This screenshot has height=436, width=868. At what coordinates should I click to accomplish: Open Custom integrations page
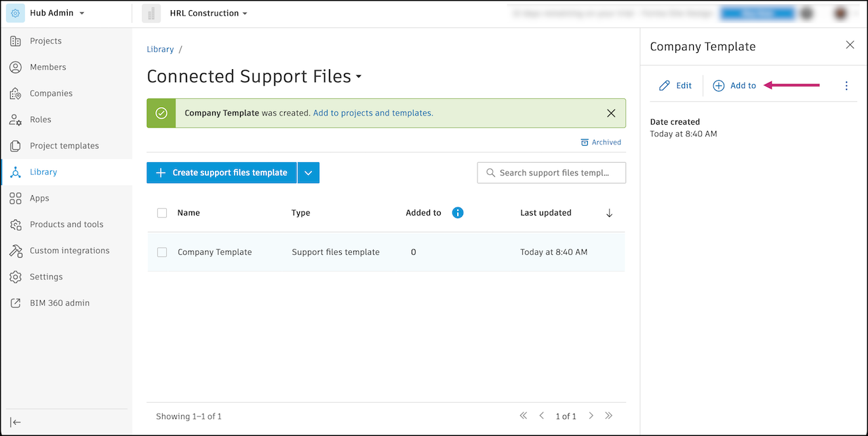(x=68, y=250)
